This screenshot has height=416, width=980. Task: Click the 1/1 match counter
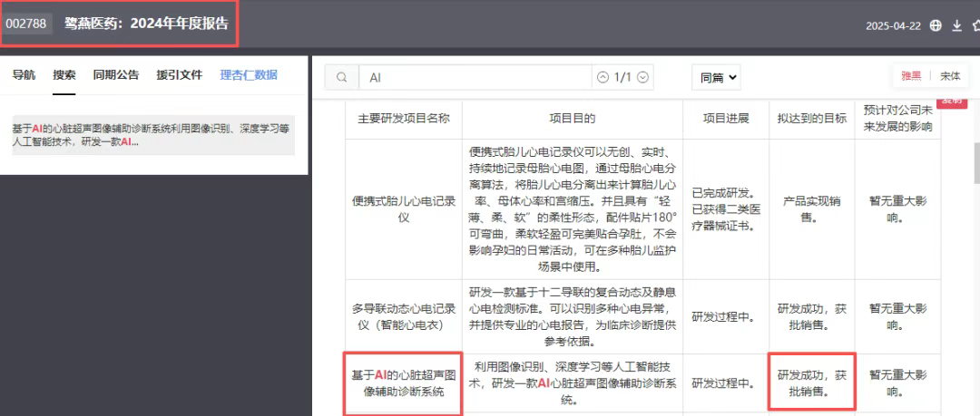point(622,77)
